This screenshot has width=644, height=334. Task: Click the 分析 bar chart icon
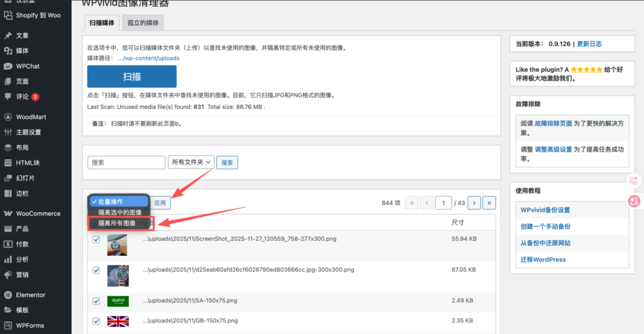click(x=8, y=259)
